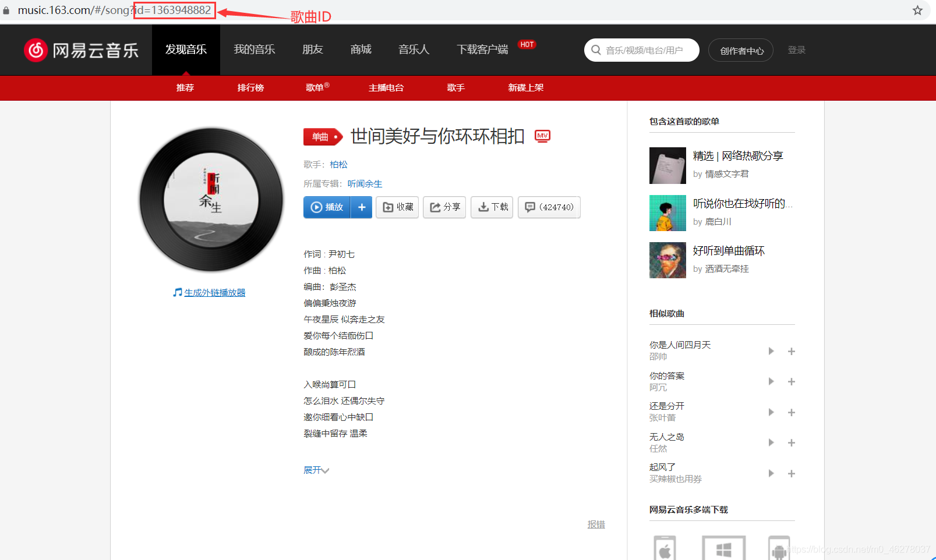
Task: Click the 分享 button
Action: [444, 207]
